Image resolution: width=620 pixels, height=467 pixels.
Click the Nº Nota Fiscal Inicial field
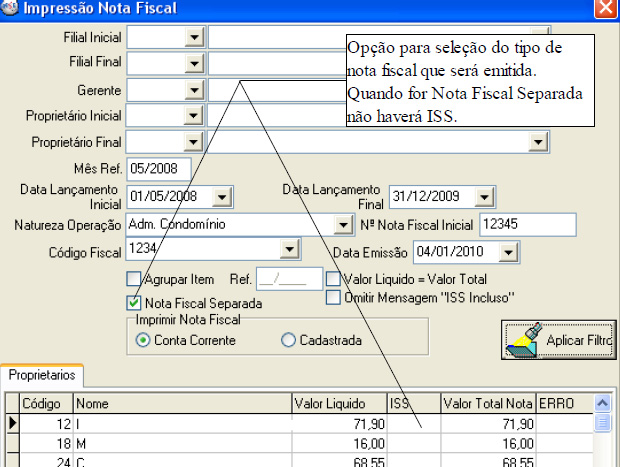click(528, 225)
